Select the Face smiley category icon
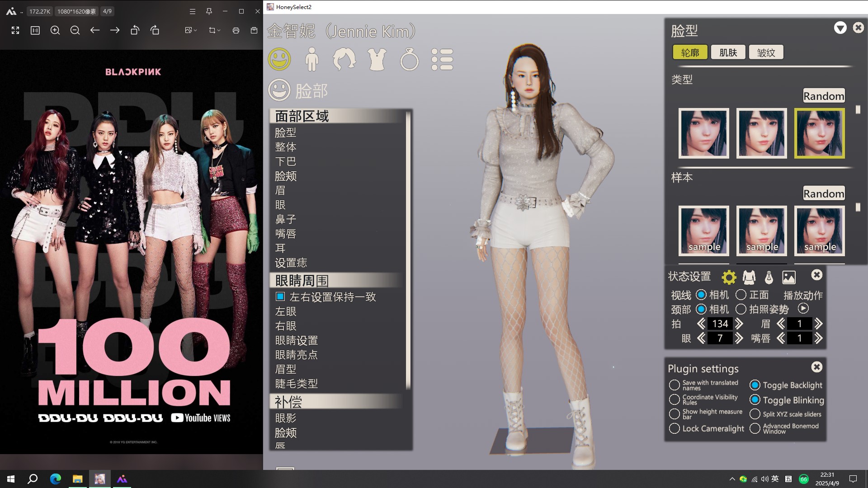 point(279,59)
